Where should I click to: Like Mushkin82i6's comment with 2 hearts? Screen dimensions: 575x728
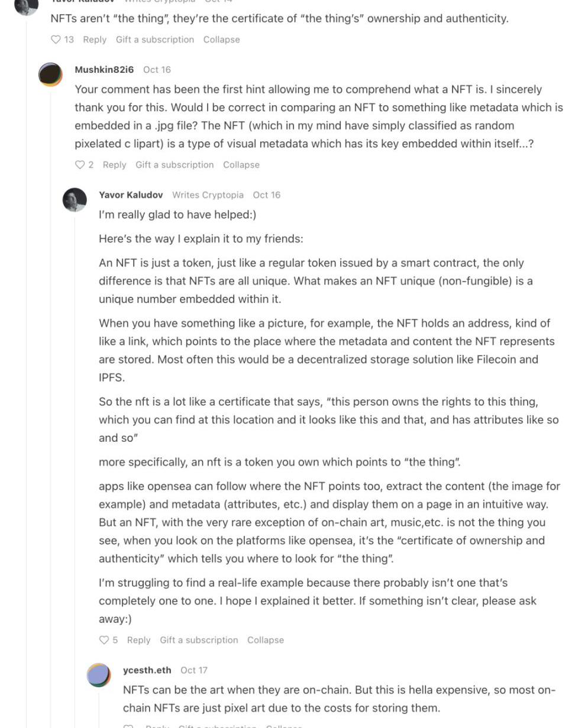click(80, 165)
